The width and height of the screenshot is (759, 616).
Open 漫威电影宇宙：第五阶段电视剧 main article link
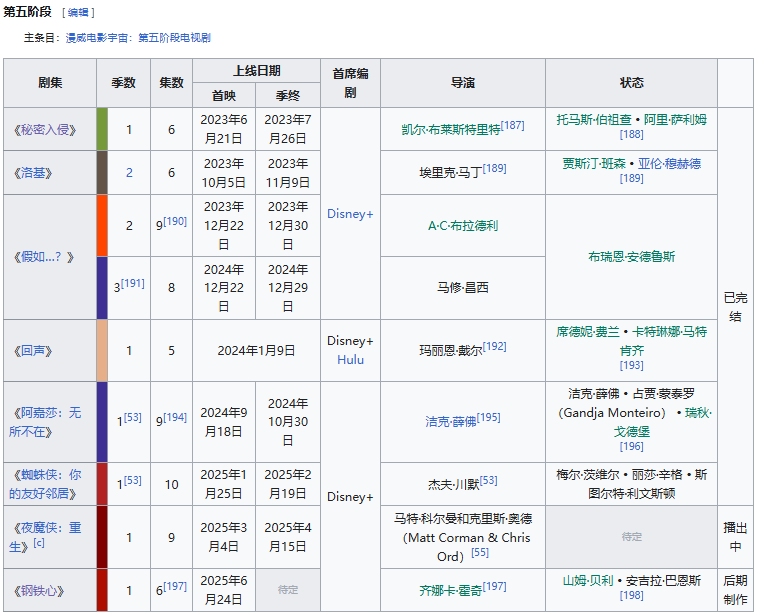click(138, 38)
